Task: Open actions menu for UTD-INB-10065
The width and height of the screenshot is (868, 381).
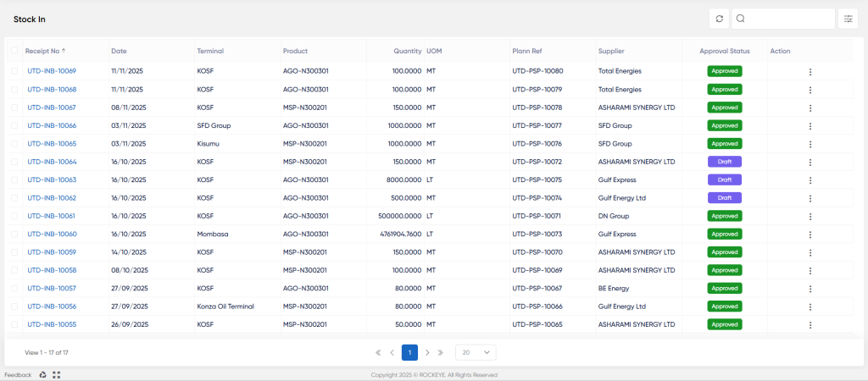Action: pyautogui.click(x=810, y=144)
